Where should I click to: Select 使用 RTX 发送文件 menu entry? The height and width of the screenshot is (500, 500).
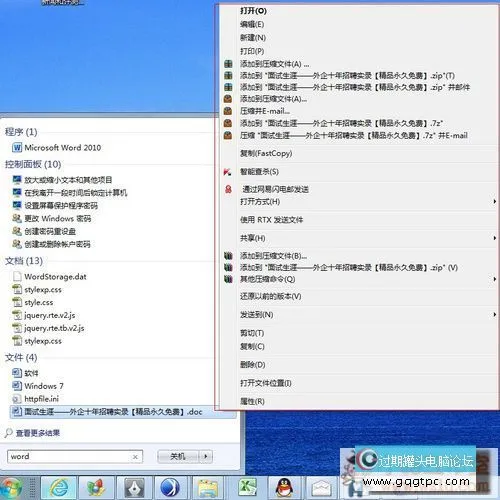tap(271, 220)
